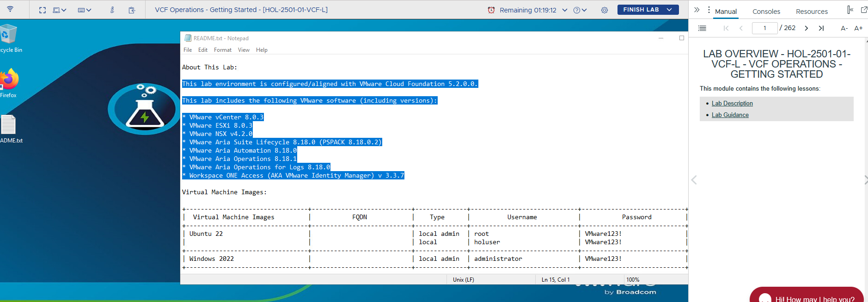Open the help question mark menu
868x302 pixels.
click(580, 10)
